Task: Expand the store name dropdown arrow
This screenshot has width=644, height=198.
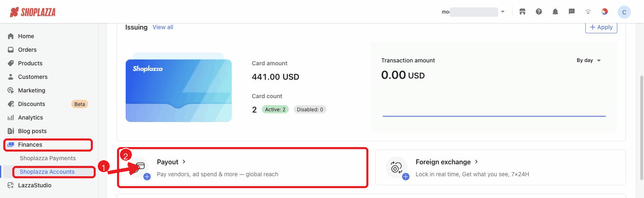Action: [x=503, y=12]
